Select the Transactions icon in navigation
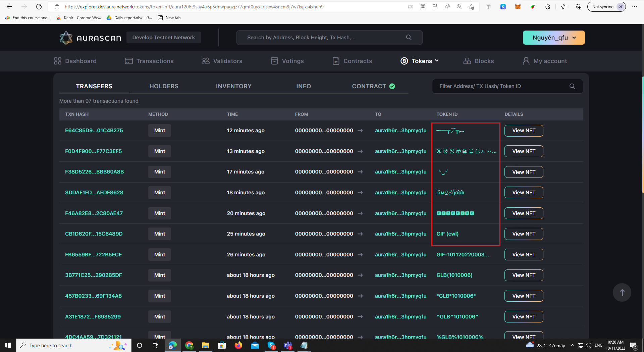 [x=128, y=61]
